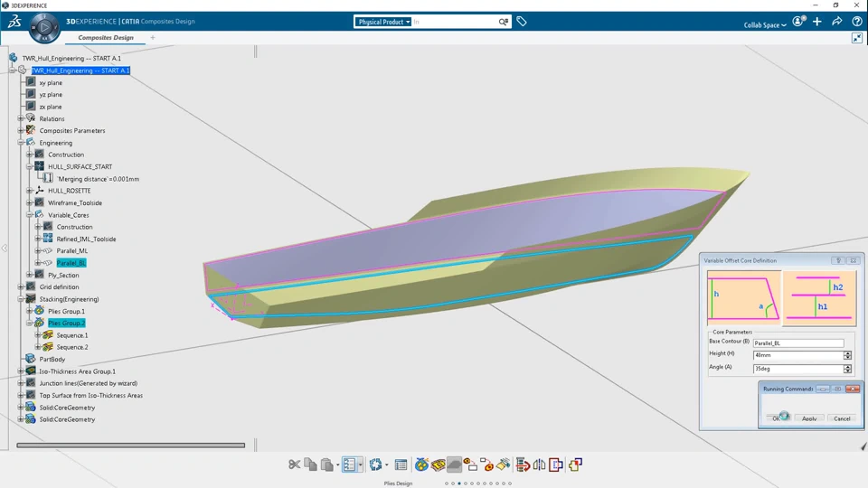Select Refined_IML_Toolside tree item

point(86,239)
